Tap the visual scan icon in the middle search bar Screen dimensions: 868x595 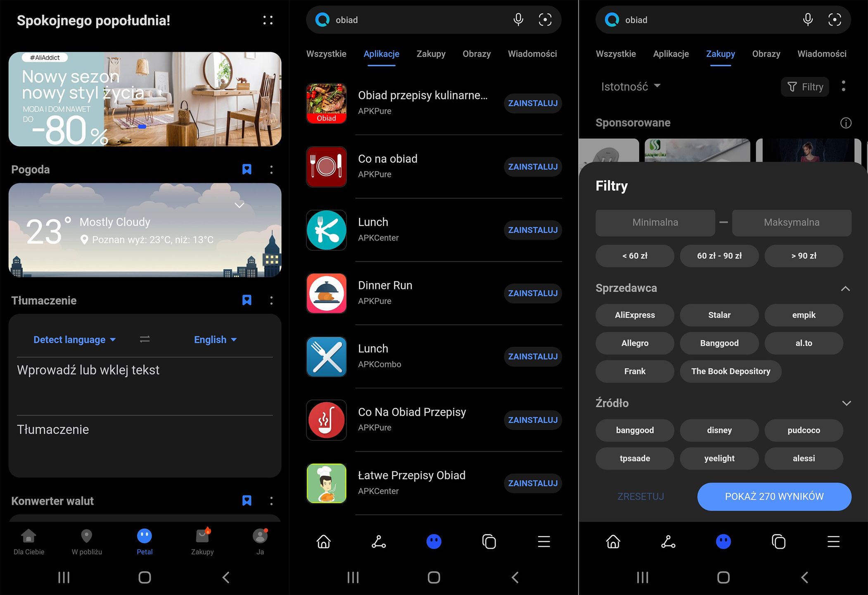545,19
